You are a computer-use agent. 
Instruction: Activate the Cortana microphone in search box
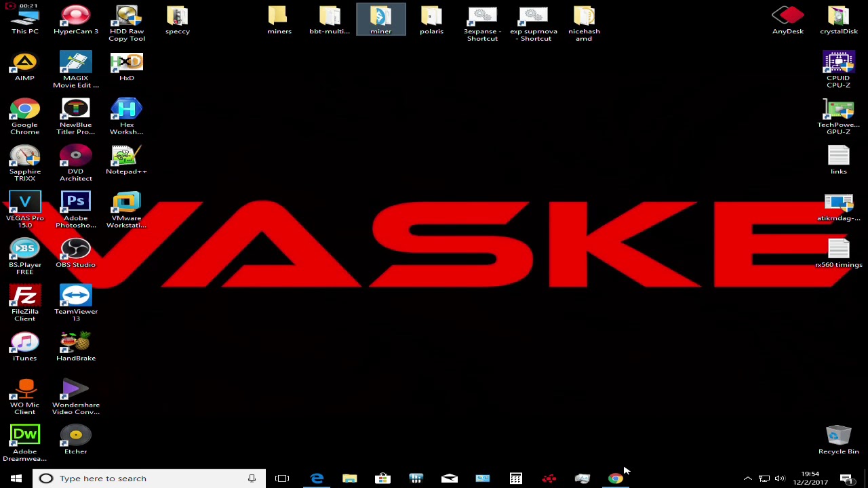[x=252, y=479]
